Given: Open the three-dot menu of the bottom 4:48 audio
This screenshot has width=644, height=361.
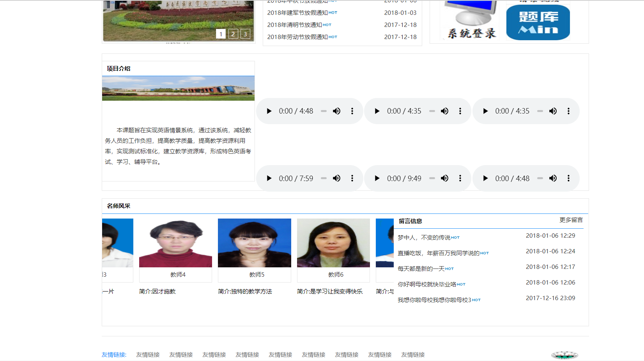Looking at the screenshot, I should (x=568, y=178).
